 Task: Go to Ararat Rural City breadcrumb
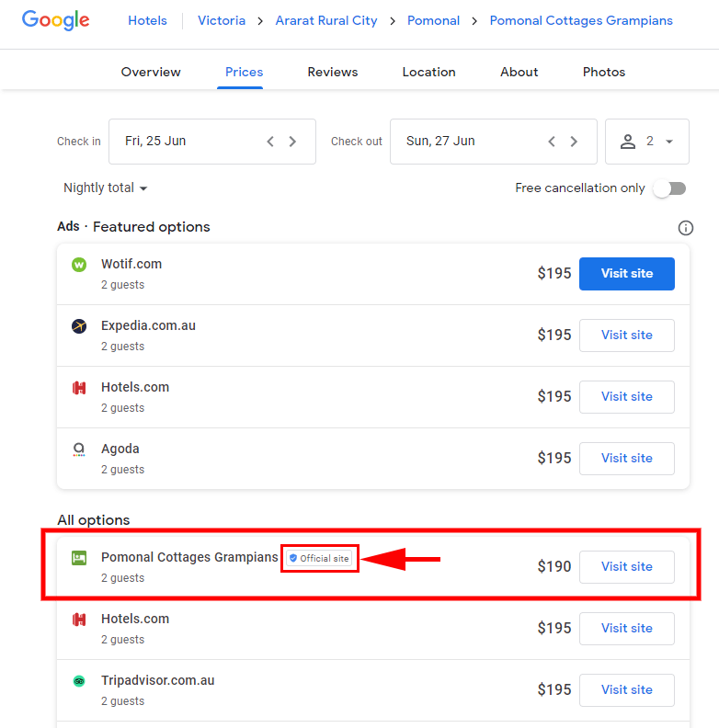(325, 20)
